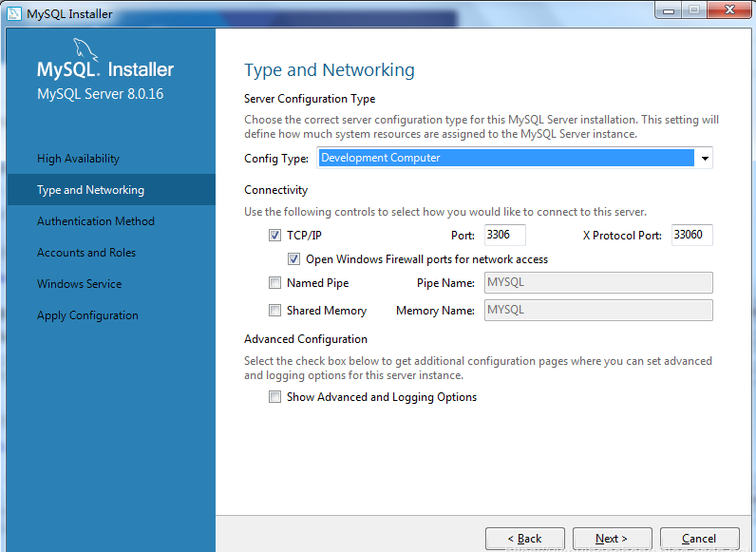756x552 pixels.
Task: Go to the High Availability step
Action: tap(78, 159)
